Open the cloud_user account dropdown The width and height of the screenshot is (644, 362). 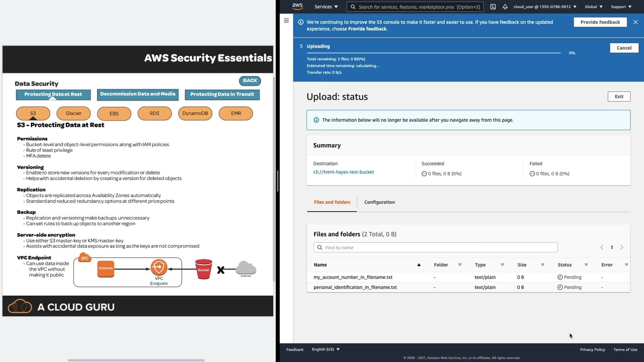[545, 7]
